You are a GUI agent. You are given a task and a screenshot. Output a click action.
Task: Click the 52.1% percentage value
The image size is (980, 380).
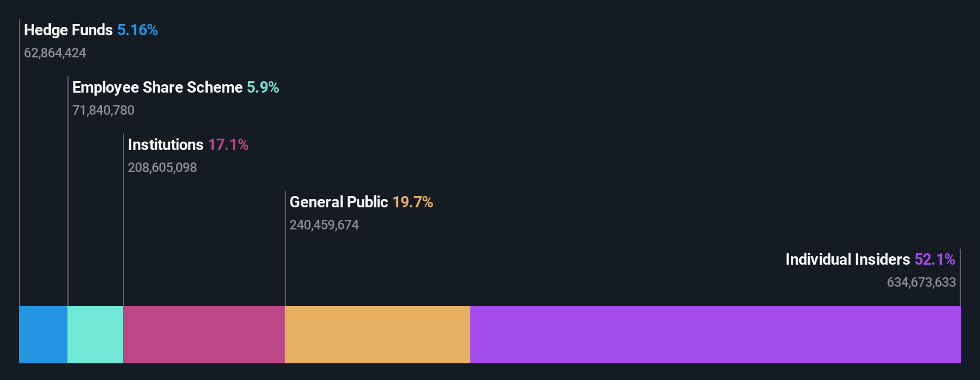(x=935, y=259)
